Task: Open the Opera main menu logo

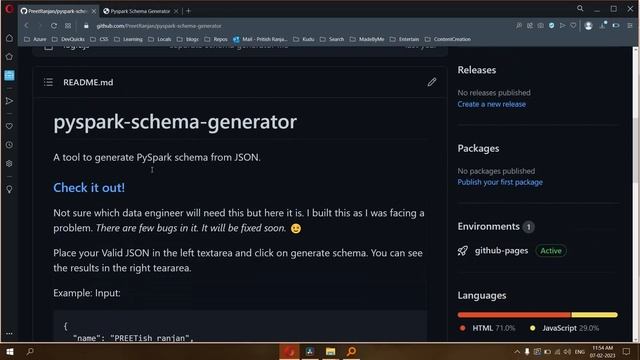Action: (x=9, y=9)
